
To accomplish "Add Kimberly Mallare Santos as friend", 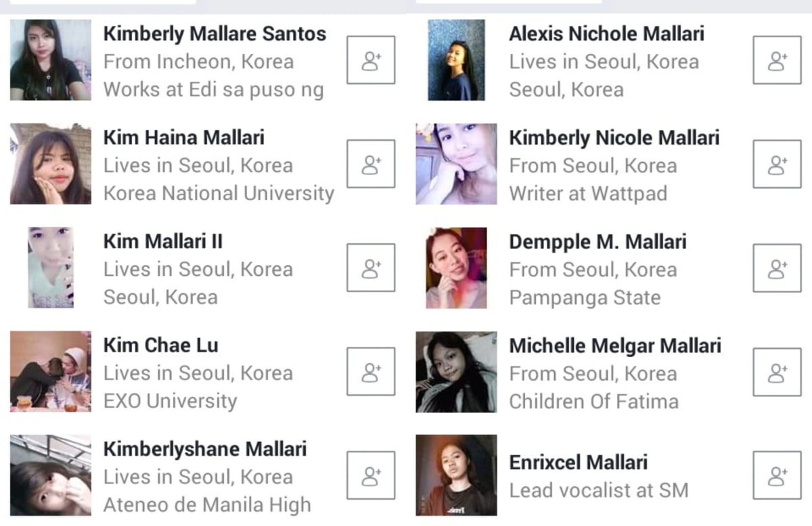I will click(371, 60).
